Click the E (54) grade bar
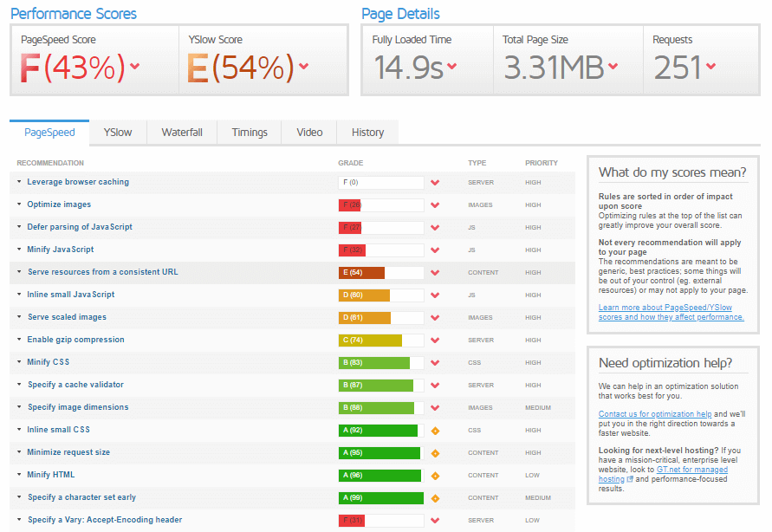 click(x=381, y=273)
